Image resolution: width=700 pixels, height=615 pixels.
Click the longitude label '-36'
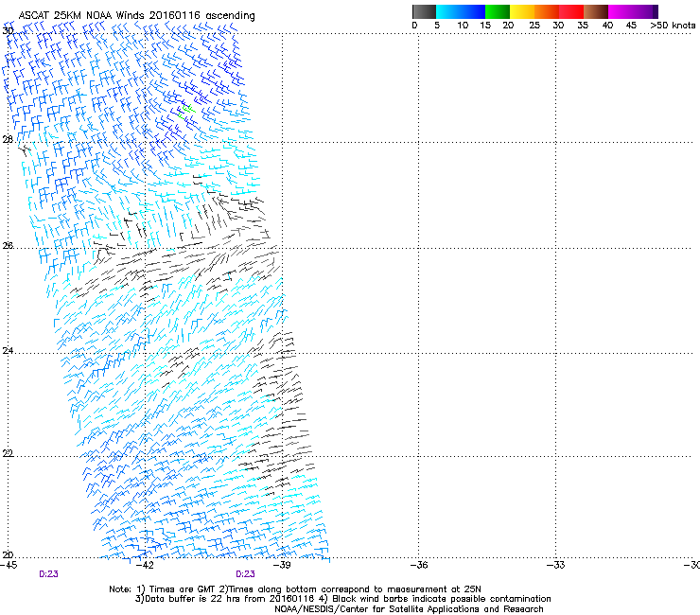pos(419,566)
